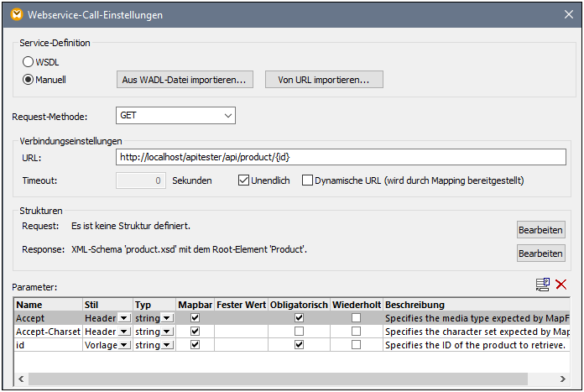Image resolution: width=584 pixels, height=392 pixels.
Task: Expand the Stil dropdown for the id row
Action: [124, 346]
